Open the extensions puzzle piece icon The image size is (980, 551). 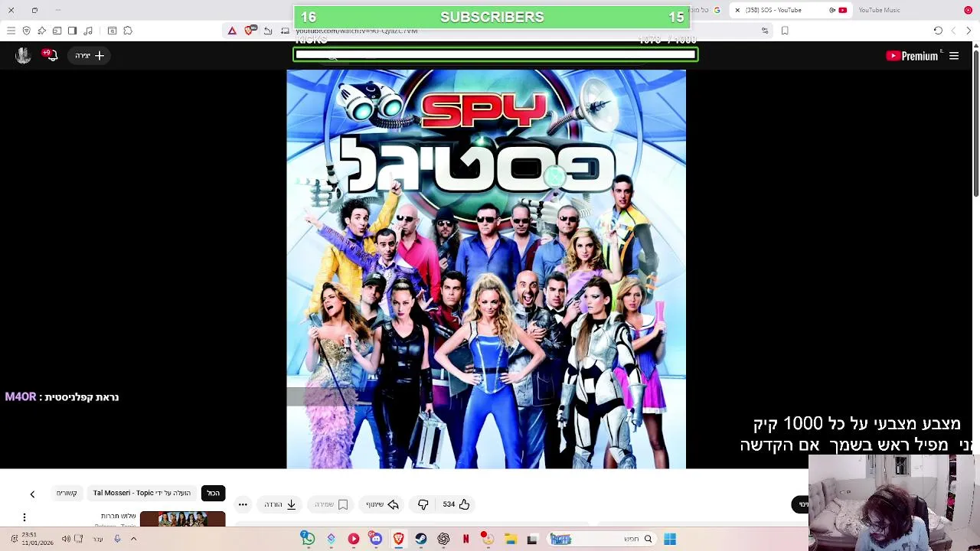tap(128, 31)
